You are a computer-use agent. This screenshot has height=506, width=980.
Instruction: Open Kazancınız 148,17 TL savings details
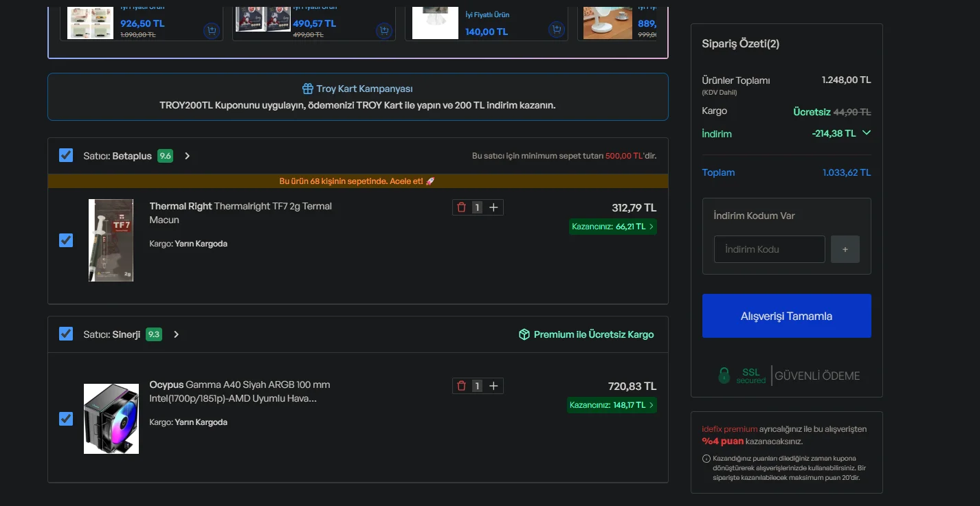[612, 405]
